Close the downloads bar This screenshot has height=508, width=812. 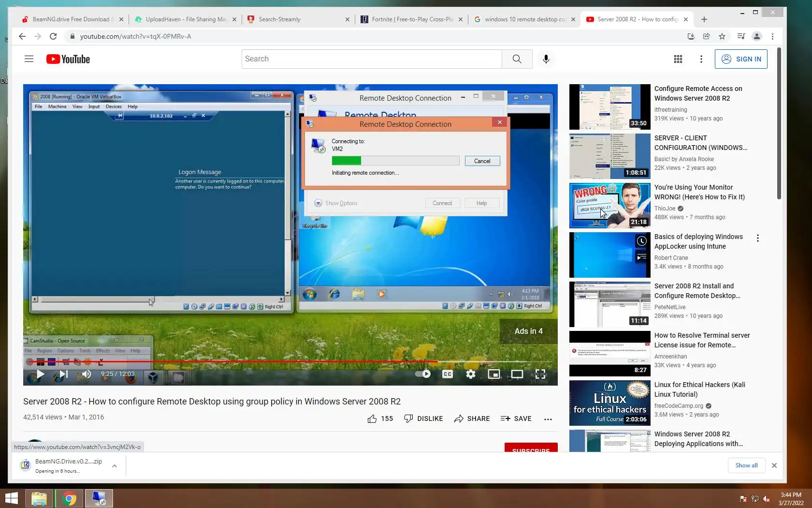pyautogui.click(x=774, y=465)
